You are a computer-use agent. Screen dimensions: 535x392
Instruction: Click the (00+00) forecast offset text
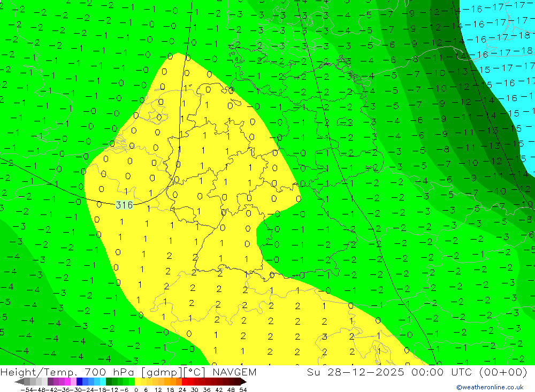click(503, 372)
